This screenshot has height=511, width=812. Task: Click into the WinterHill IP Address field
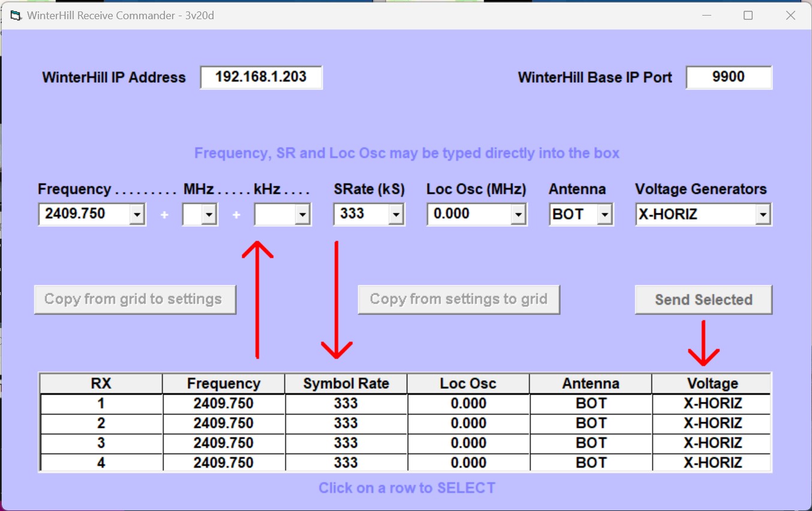point(261,77)
